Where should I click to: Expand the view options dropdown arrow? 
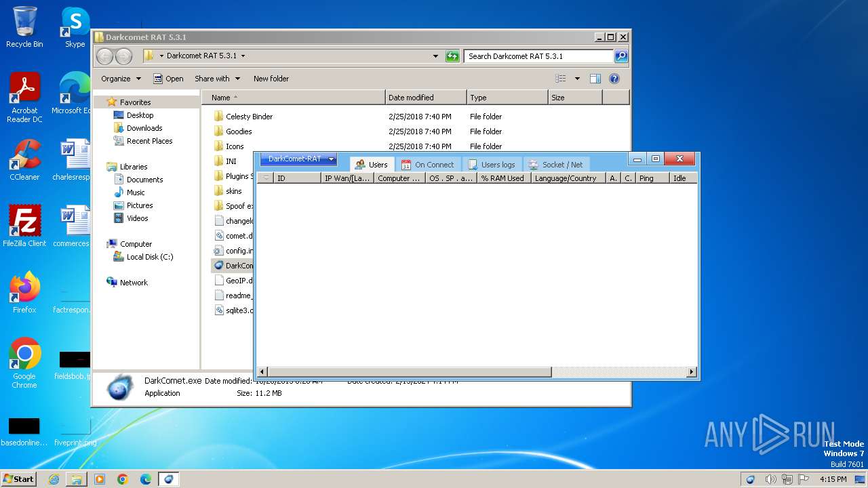point(577,79)
